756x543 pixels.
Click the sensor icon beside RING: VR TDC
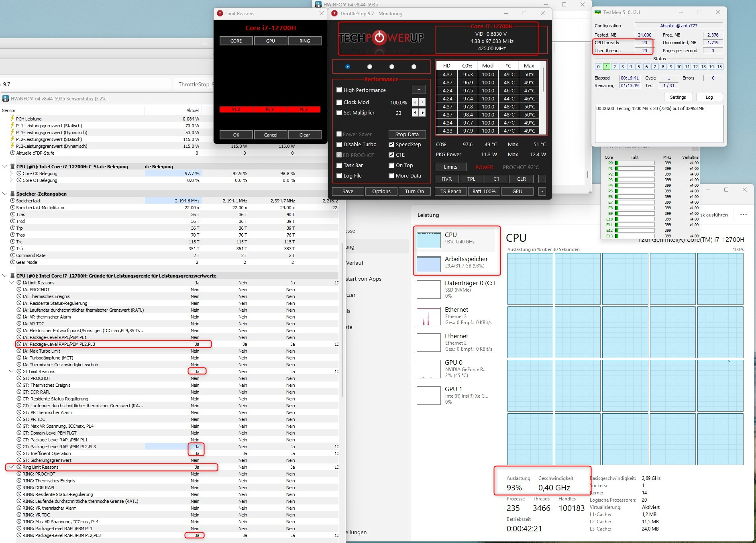pos(19,514)
